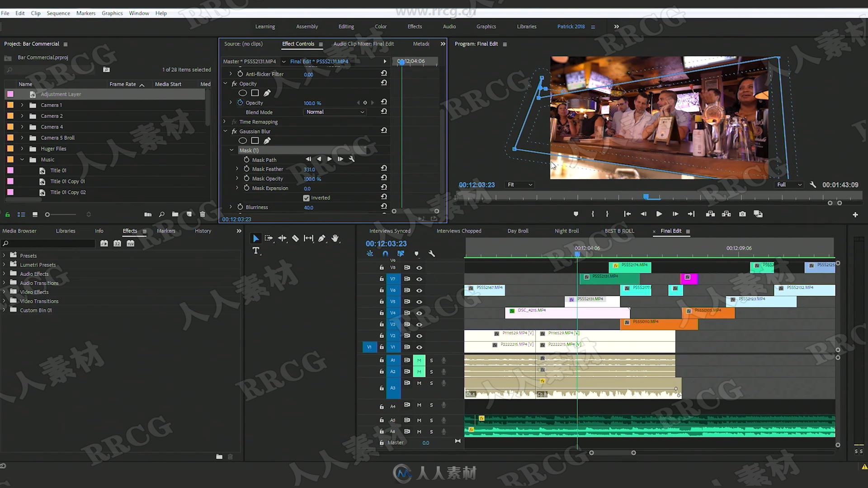The image size is (868, 488).
Task: Select the Pen tool in tools panel
Action: (x=321, y=238)
